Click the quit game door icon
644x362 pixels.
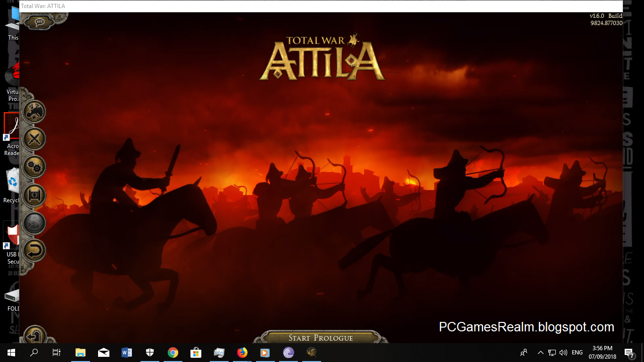pos(34,335)
